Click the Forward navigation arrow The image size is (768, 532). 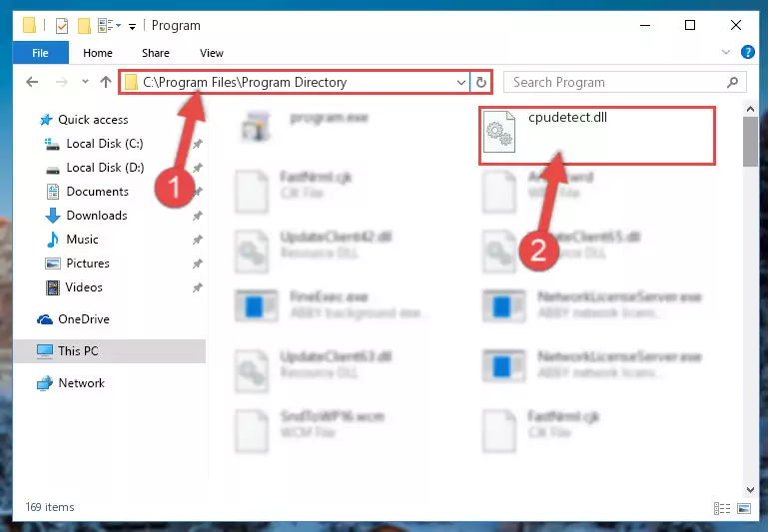[61, 82]
